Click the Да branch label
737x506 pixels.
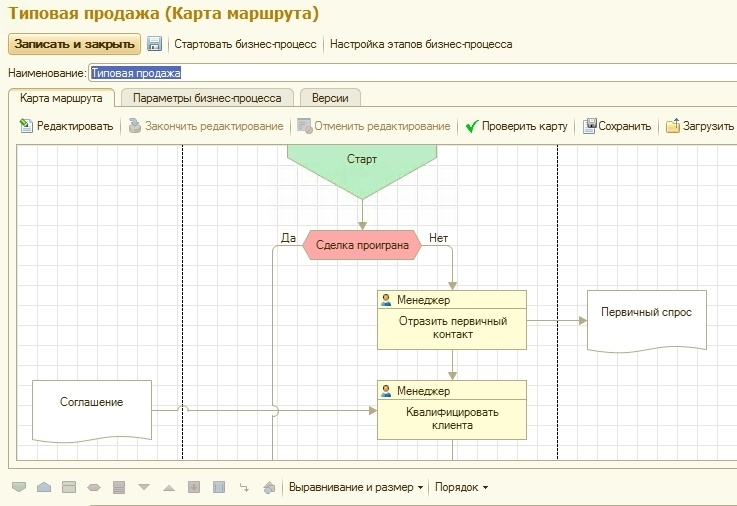click(x=288, y=238)
